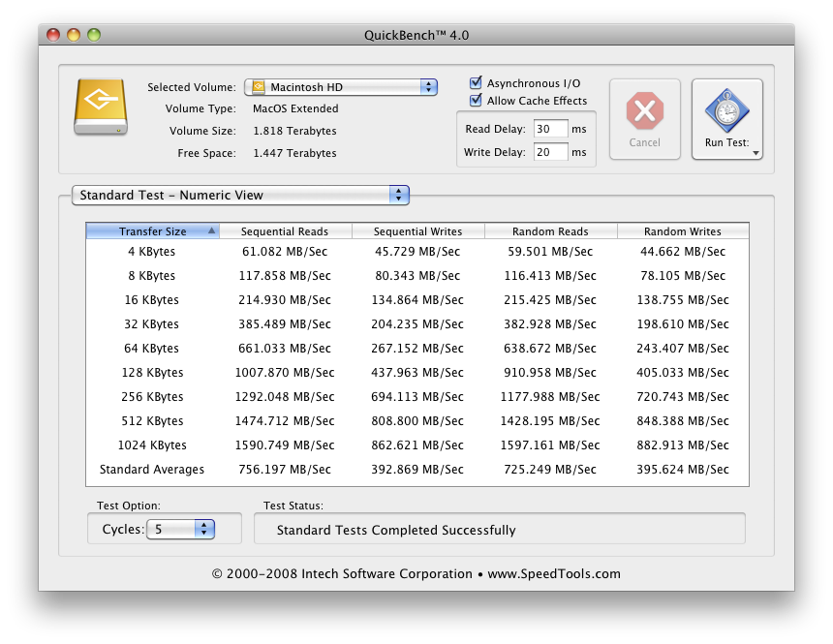Viewport: 833px width, 644px height.
Task: Click the 1.818 Terabytes volume size value
Action: (x=294, y=132)
